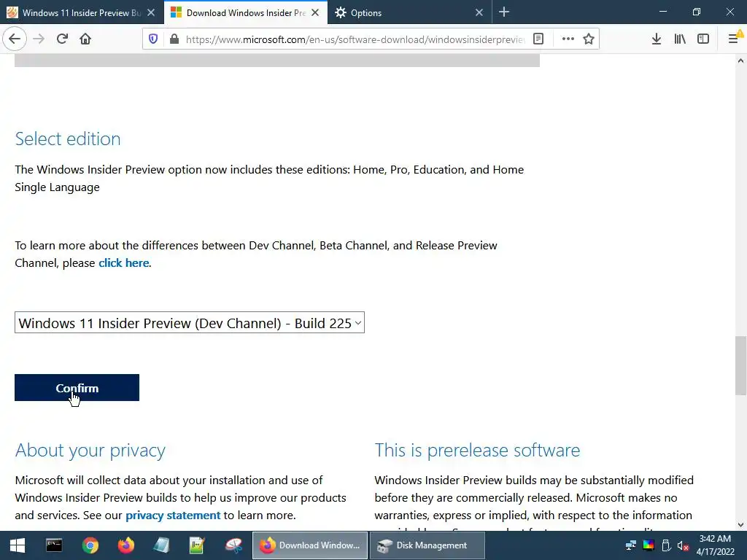The height and width of the screenshot is (560, 747).
Task: Close the Options tab
Action: (479, 13)
